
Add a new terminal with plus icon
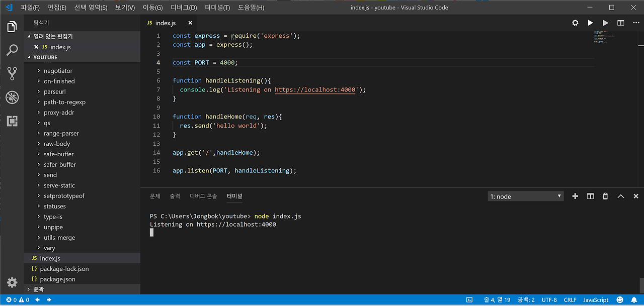click(575, 196)
